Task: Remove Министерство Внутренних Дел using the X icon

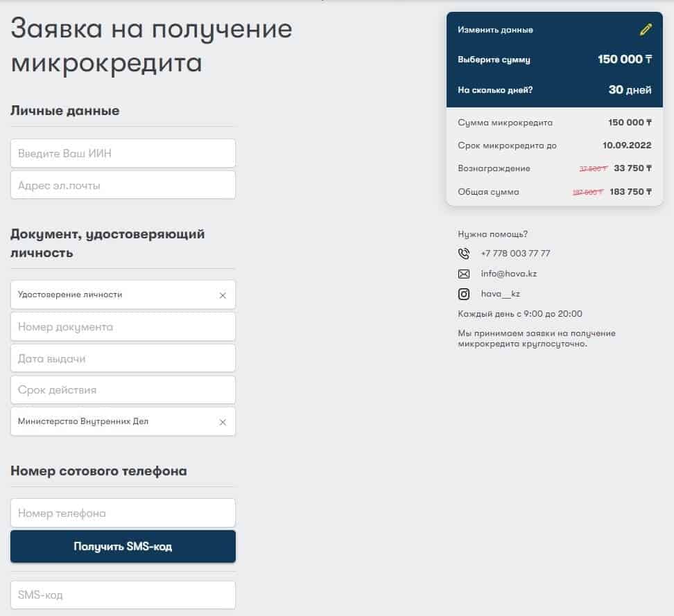Action: tap(223, 421)
